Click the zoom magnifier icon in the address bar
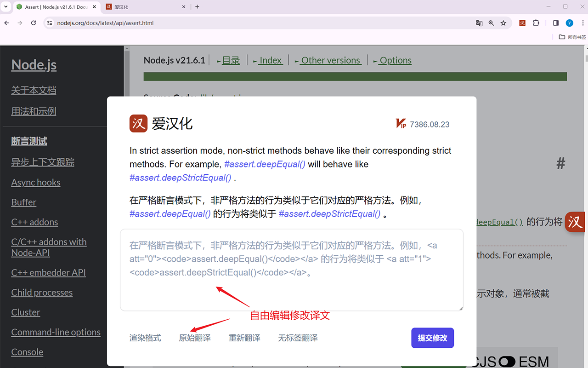Image resolution: width=588 pixels, height=368 pixels. click(491, 23)
